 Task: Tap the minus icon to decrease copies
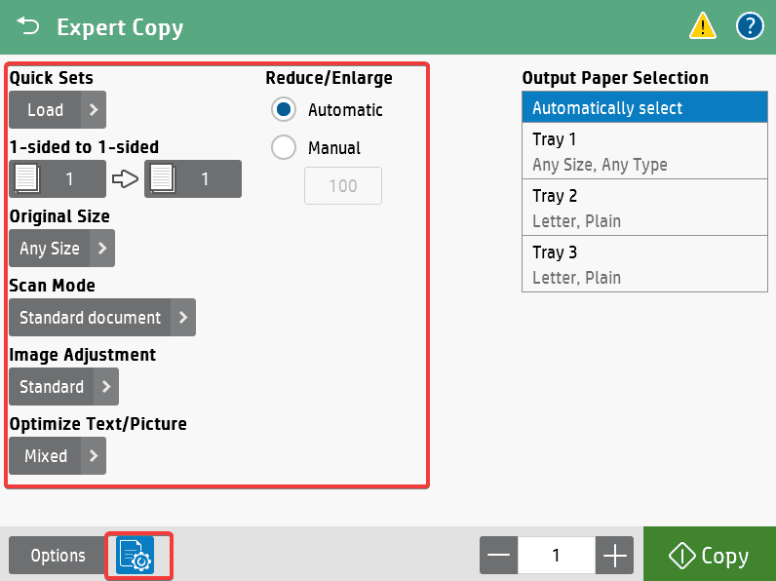499,556
